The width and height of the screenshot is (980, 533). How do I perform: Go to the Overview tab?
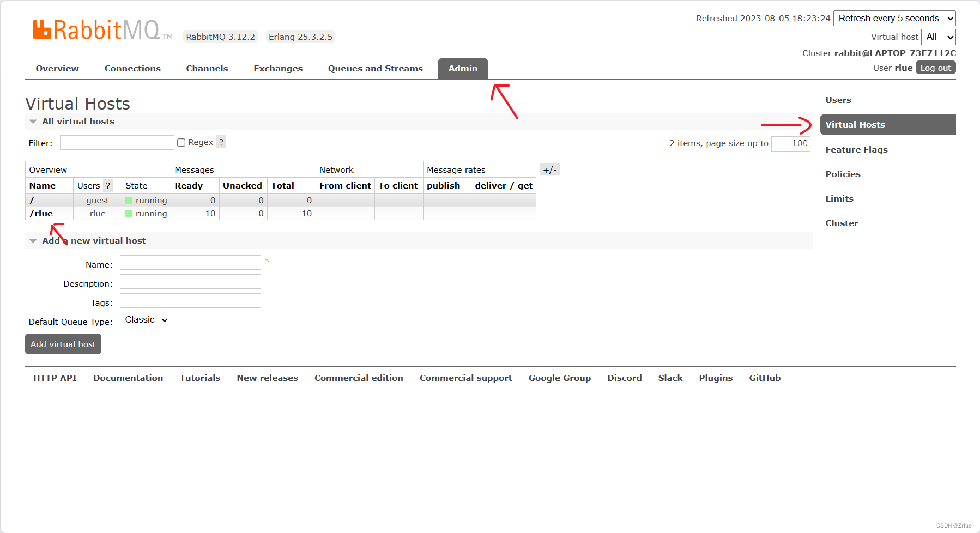[57, 68]
